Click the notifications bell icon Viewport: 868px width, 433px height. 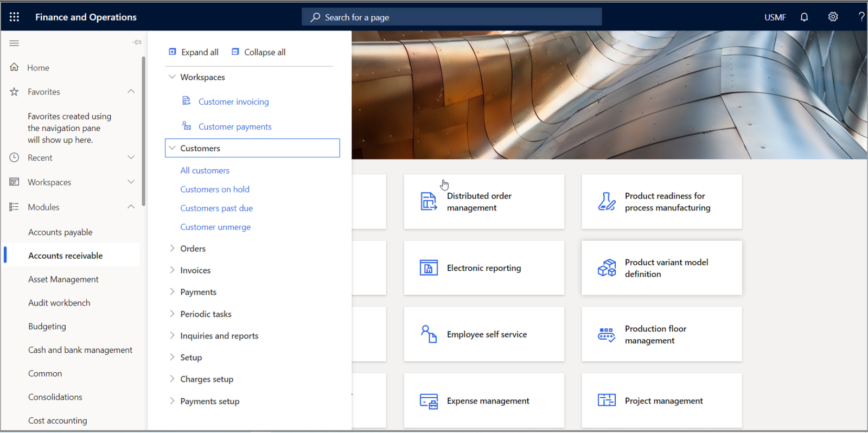pos(804,17)
